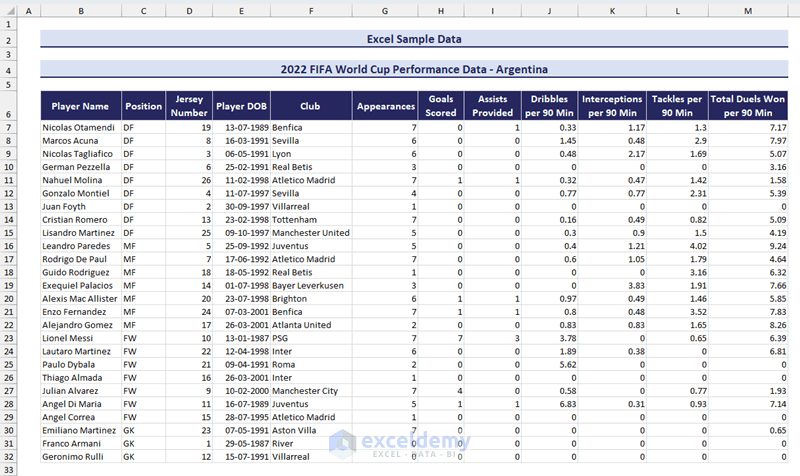Viewport: 800px width, 476px height.
Task: Click the 'Aston Villa' club cell
Action: click(x=311, y=431)
